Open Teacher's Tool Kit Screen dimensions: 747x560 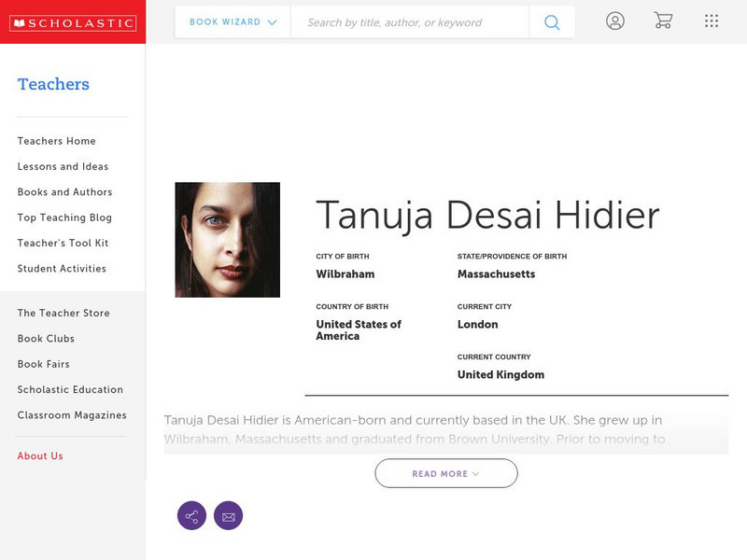coord(63,243)
